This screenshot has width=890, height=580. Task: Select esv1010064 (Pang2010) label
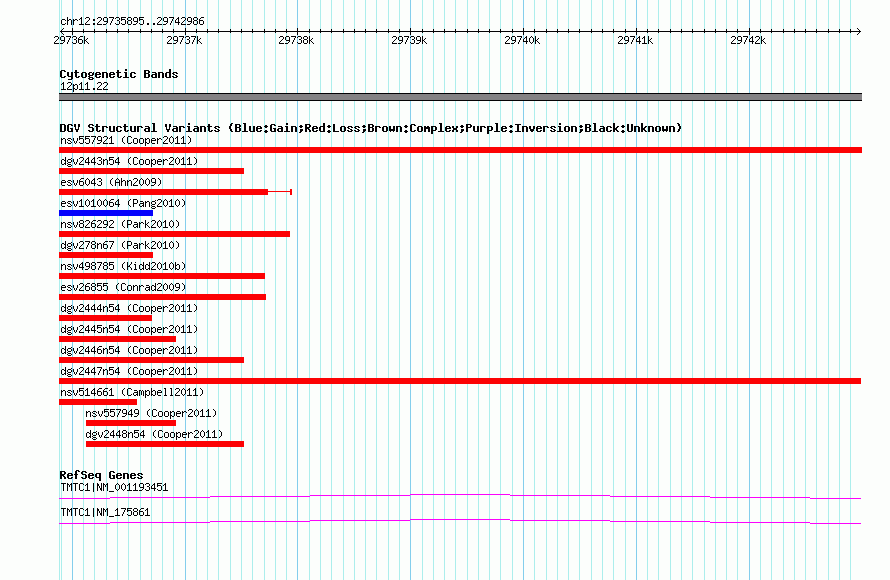[123, 203]
